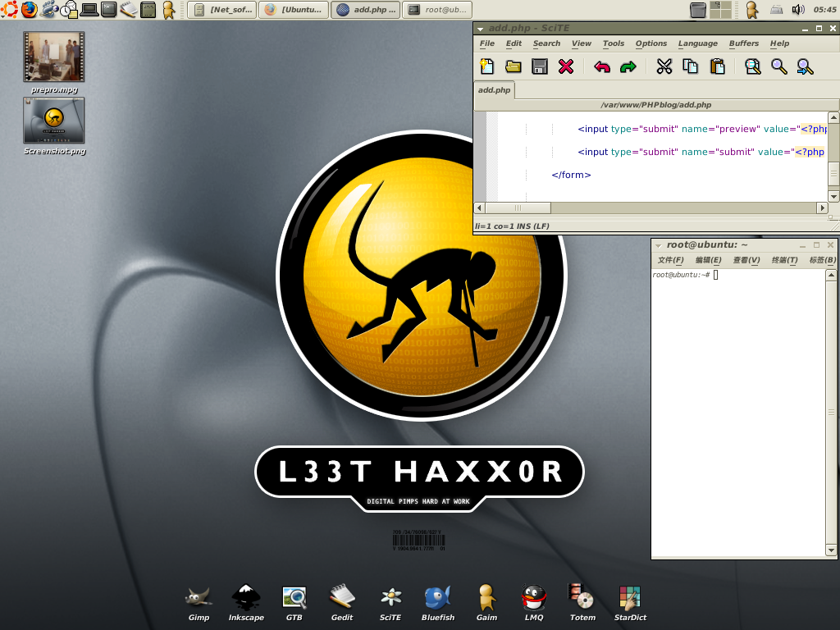The width and height of the screenshot is (840, 630).
Task: Select the Screenshot.png desktop thumbnail
Action: [53, 121]
